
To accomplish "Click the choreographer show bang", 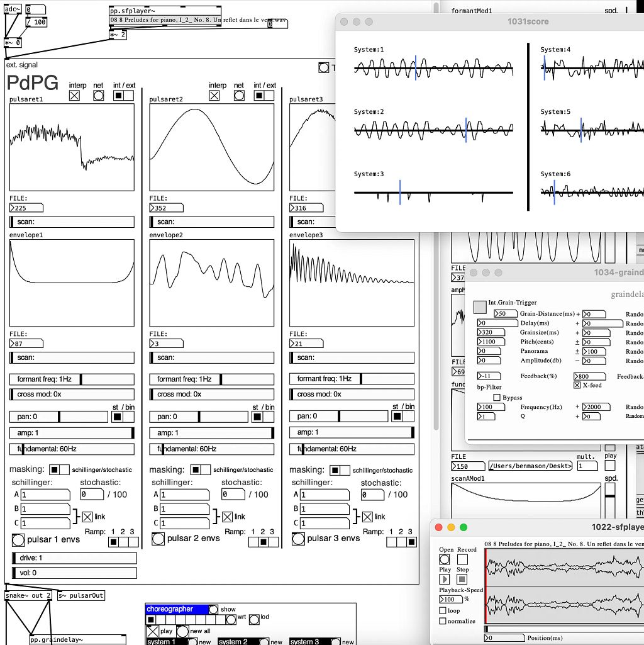I will tap(213, 609).
